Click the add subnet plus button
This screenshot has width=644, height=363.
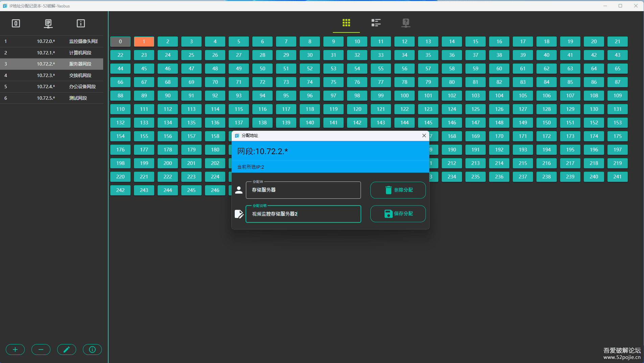[x=15, y=349]
